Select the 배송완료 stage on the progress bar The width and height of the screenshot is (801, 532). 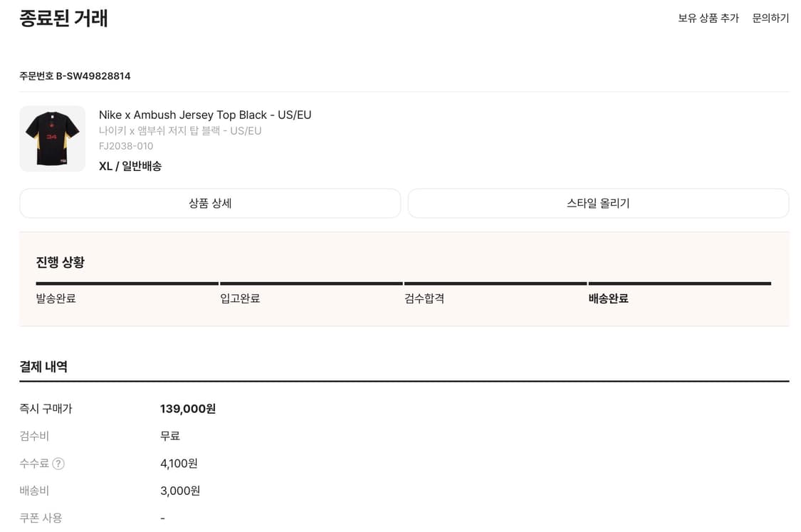click(x=608, y=298)
